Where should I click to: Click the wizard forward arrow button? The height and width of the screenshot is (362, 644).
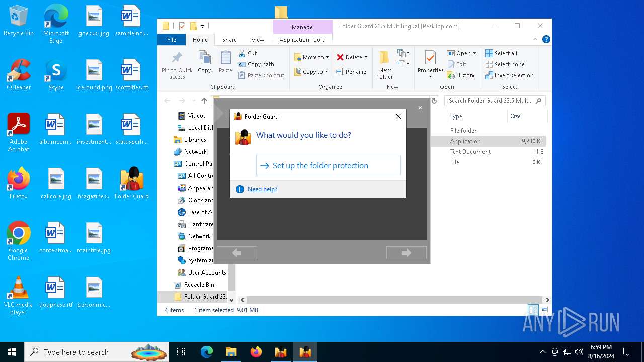[x=406, y=253]
